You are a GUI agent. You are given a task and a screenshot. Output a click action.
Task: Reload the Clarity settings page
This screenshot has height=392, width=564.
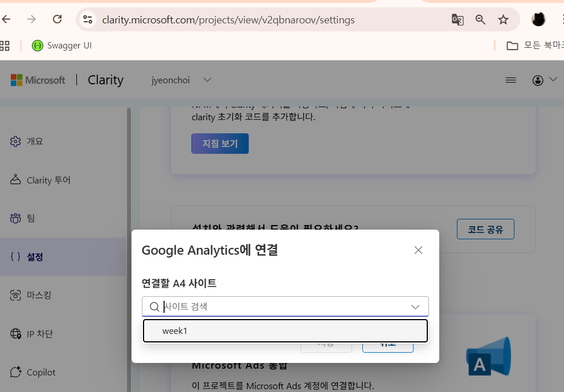click(x=57, y=19)
